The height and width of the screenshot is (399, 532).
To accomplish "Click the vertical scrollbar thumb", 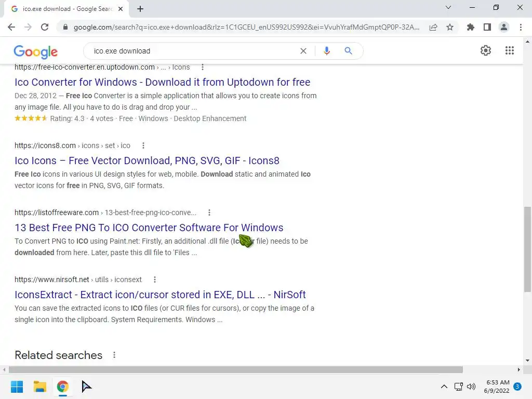I will pos(528,249).
